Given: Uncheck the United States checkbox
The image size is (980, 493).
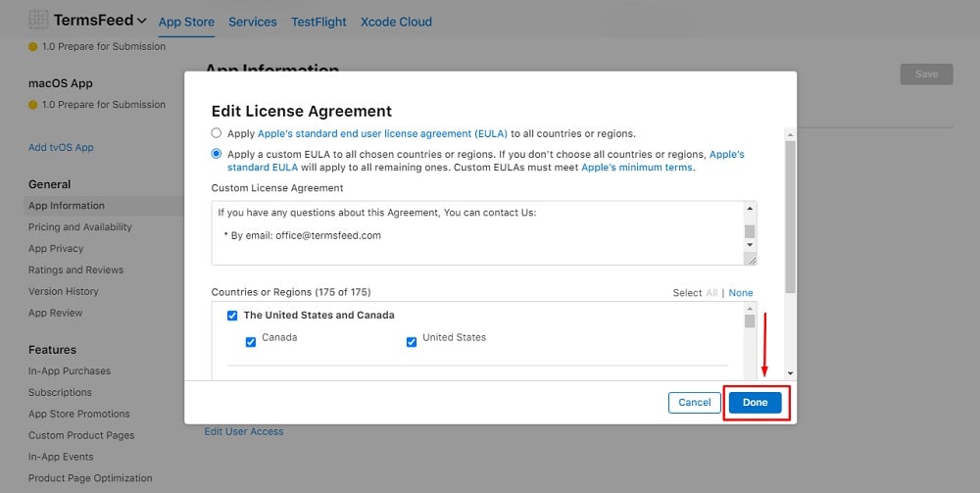Looking at the screenshot, I should pyautogui.click(x=412, y=342).
